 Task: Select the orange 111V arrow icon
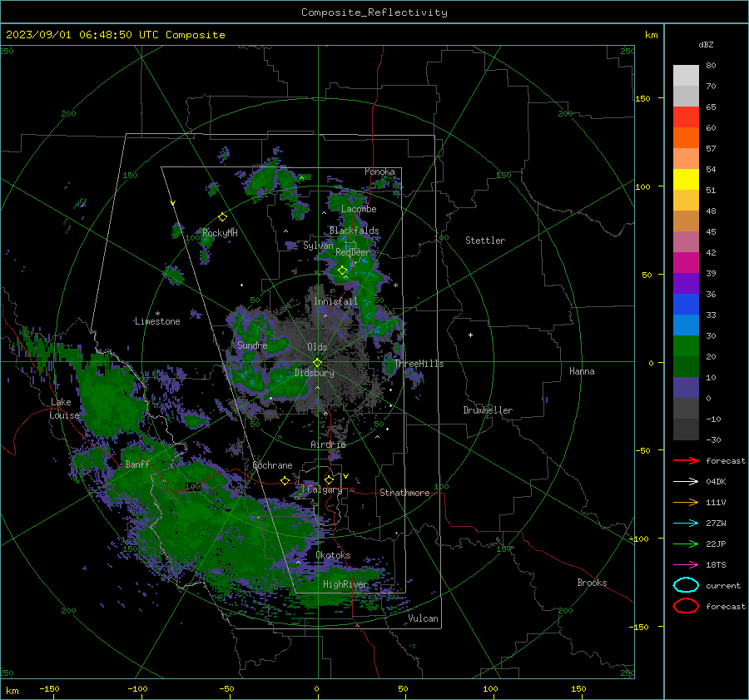[x=686, y=502]
